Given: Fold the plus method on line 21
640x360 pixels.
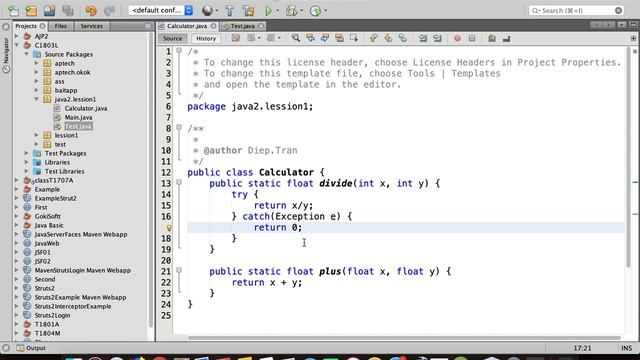Looking at the screenshot, I should (x=179, y=270).
